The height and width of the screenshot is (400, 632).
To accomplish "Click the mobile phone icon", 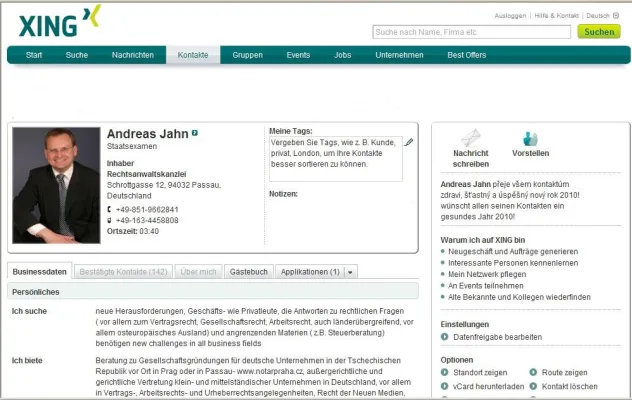I will [109, 220].
